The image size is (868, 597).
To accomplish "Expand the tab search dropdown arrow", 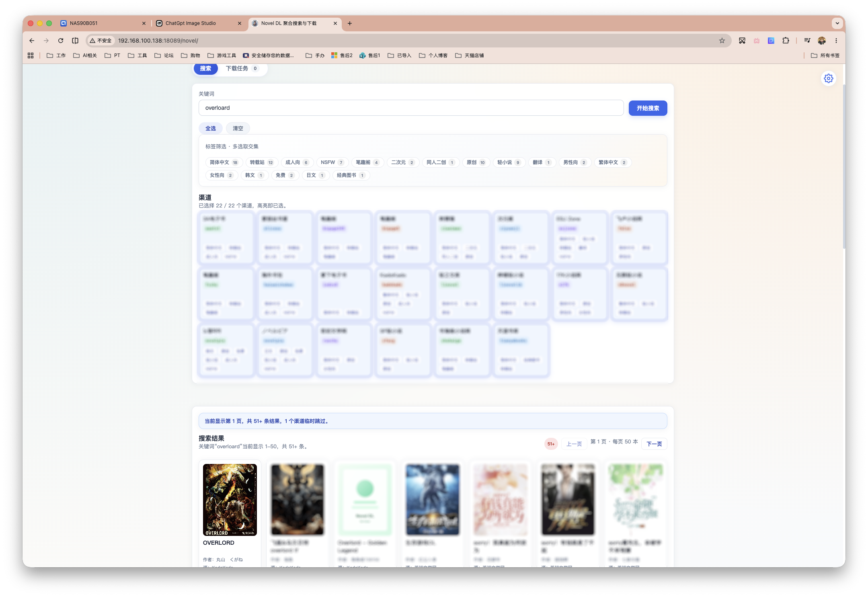I will [837, 23].
